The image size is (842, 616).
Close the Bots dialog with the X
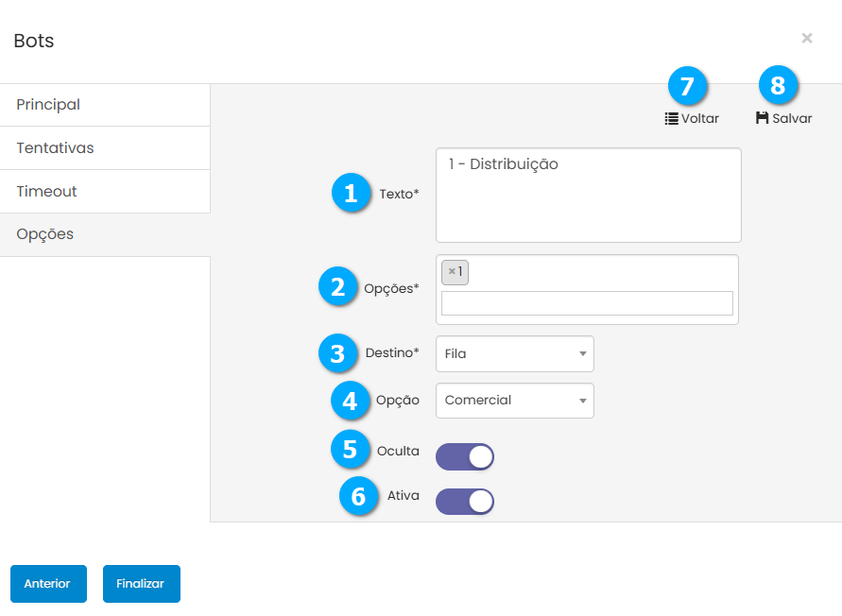[x=807, y=38]
